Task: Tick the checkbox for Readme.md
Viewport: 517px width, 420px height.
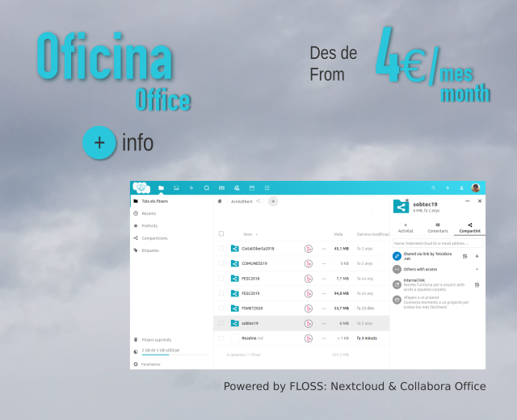Action: [221, 338]
